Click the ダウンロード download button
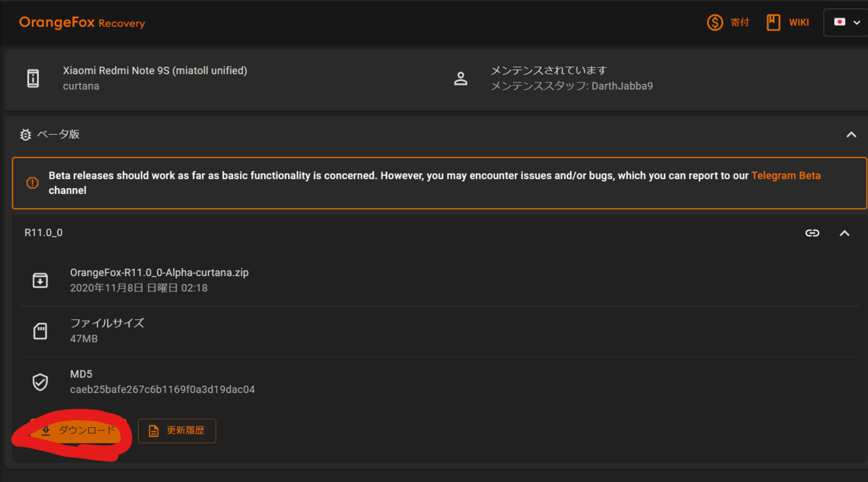The image size is (868, 482). pos(78,431)
